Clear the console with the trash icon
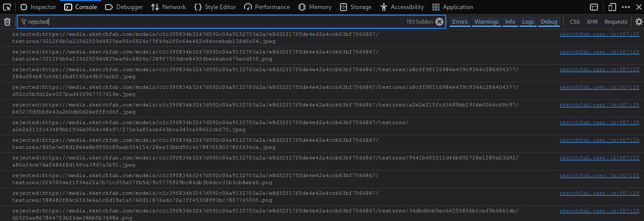This screenshot has height=221, width=644. 7,22
